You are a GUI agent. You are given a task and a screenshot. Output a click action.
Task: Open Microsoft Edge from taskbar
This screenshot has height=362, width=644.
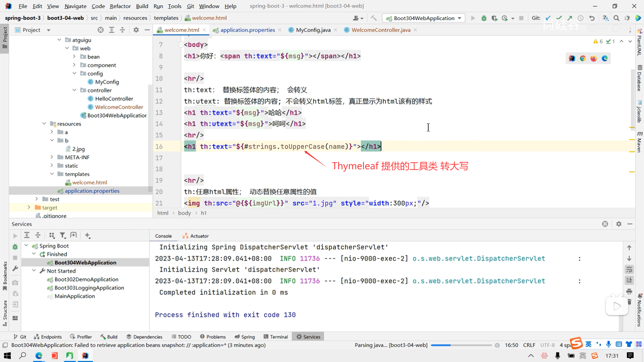point(39,356)
